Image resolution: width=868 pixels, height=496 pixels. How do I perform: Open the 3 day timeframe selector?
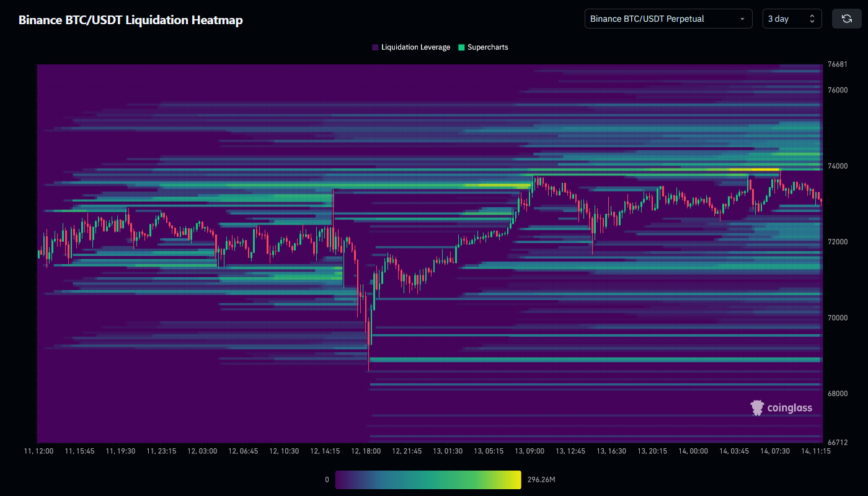pos(792,19)
